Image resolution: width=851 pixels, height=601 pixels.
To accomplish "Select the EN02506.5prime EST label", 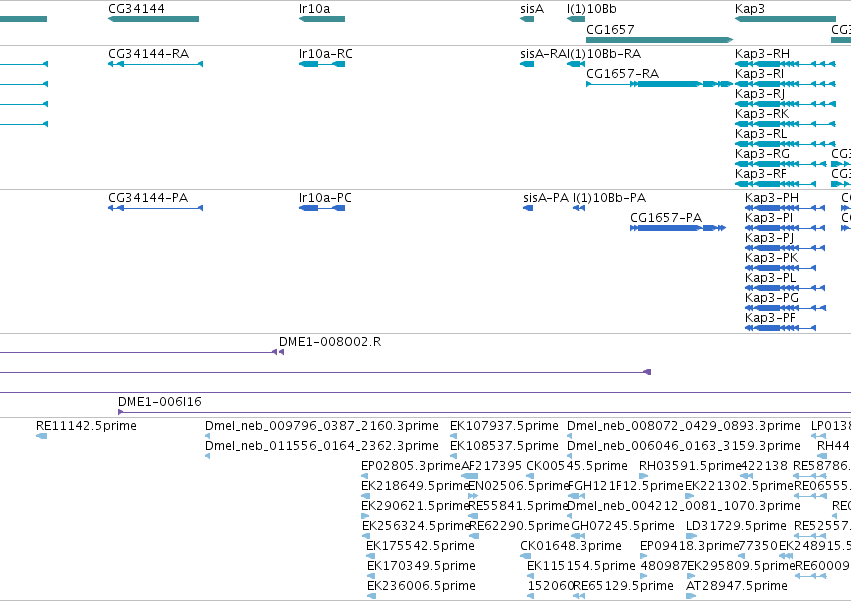I will point(518,486).
